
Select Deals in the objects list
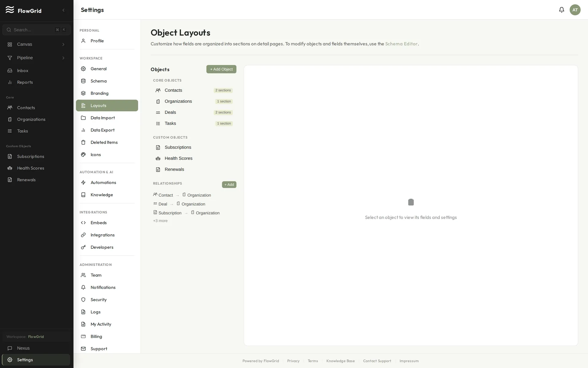[194, 113]
